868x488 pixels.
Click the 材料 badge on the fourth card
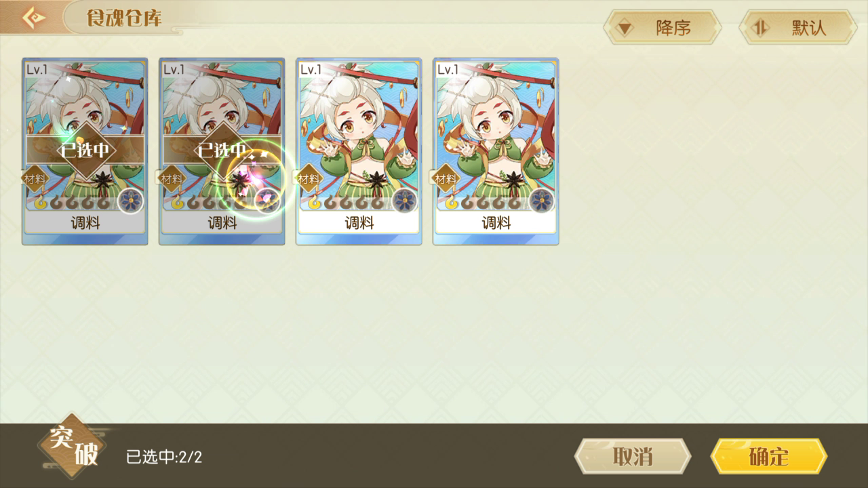point(446,179)
